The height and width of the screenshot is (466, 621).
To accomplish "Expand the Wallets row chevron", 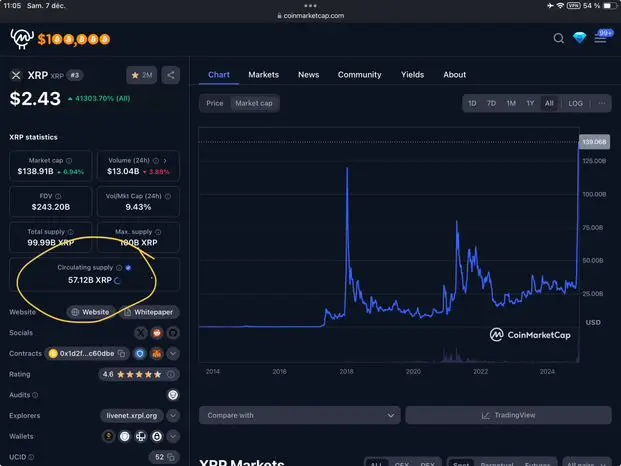I will [173, 436].
